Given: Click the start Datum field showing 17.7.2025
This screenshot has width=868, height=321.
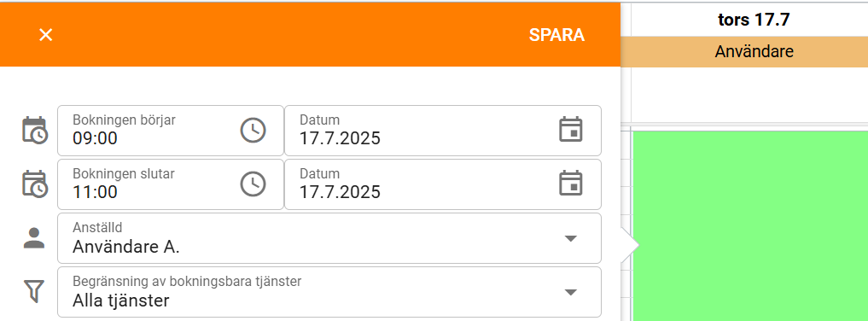Looking at the screenshot, I should (x=443, y=131).
